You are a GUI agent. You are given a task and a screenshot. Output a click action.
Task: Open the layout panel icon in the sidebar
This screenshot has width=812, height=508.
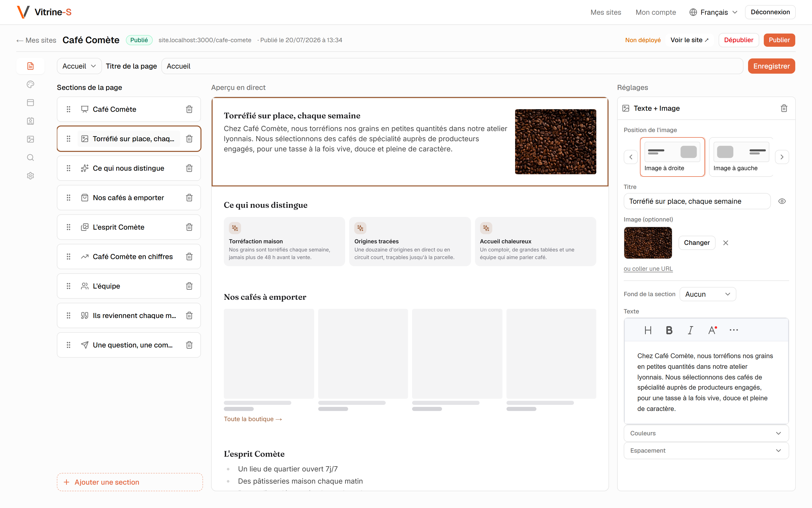tap(30, 102)
